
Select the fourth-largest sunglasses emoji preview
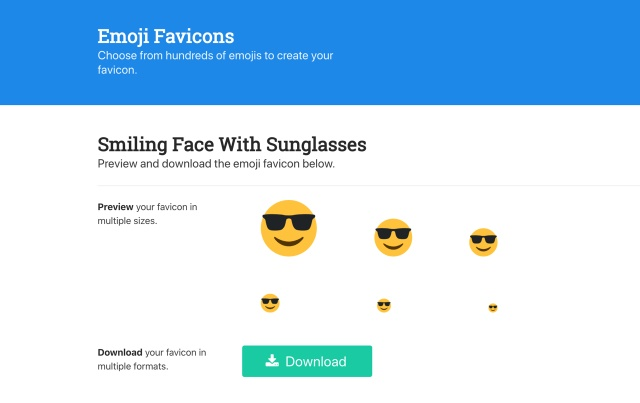[x=270, y=303]
